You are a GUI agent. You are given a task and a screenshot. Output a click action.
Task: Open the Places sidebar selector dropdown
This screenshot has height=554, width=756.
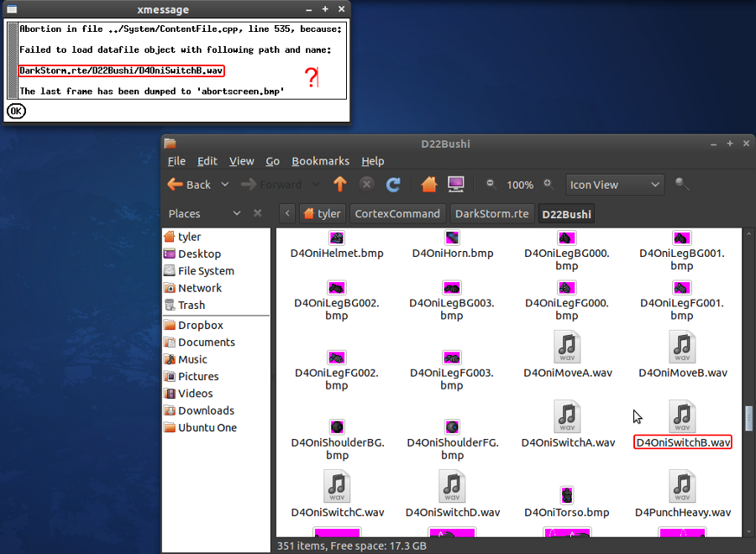(x=237, y=213)
